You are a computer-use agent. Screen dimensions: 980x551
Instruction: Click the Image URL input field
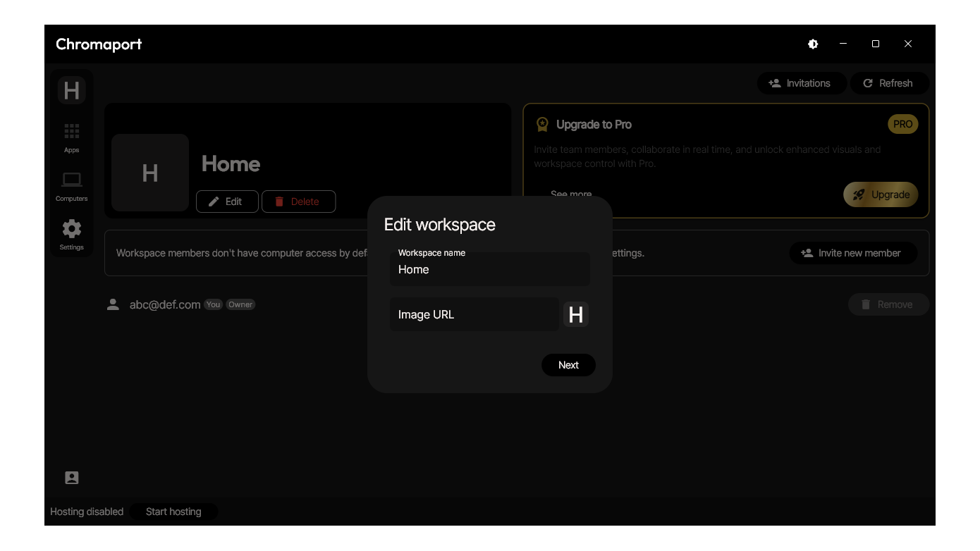point(474,314)
